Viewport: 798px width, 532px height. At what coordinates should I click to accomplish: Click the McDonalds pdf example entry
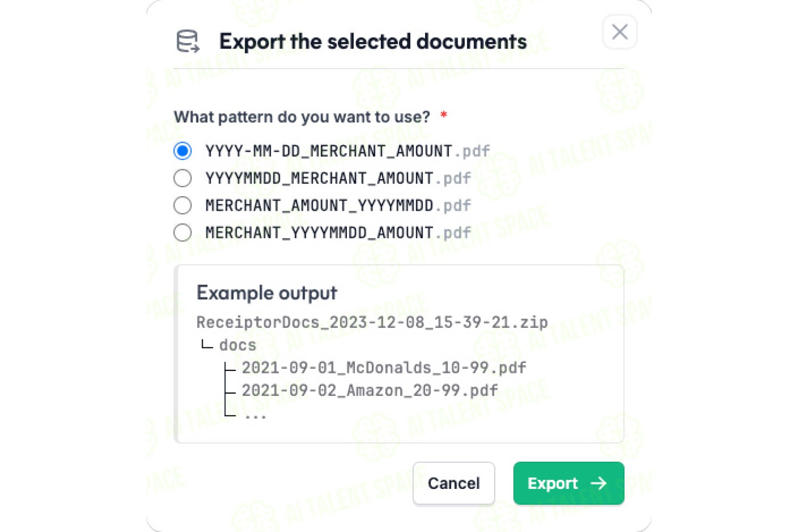coord(384,368)
